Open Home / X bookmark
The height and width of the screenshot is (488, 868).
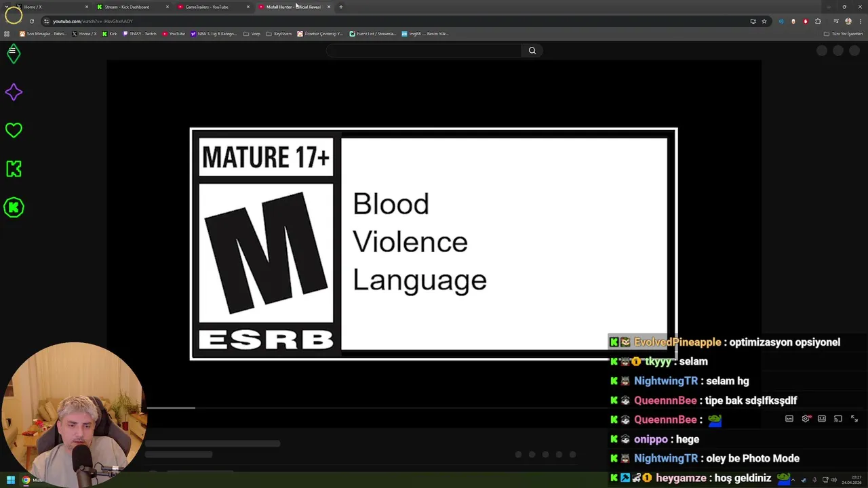[x=84, y=33]
